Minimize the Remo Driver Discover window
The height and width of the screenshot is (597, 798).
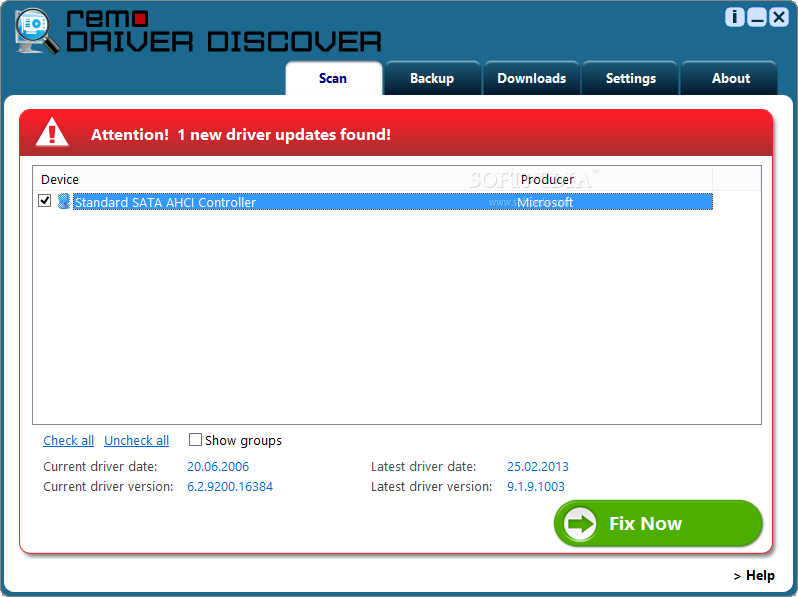(757, 17)
